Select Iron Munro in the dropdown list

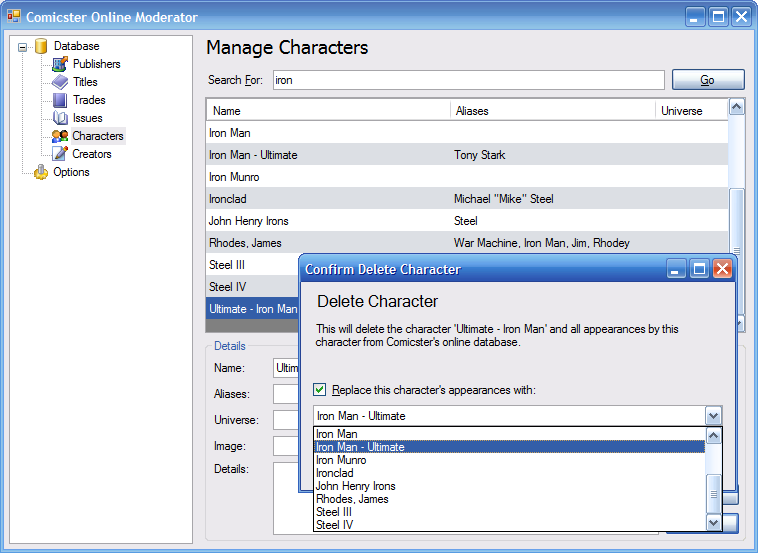(x=341, y=460)
